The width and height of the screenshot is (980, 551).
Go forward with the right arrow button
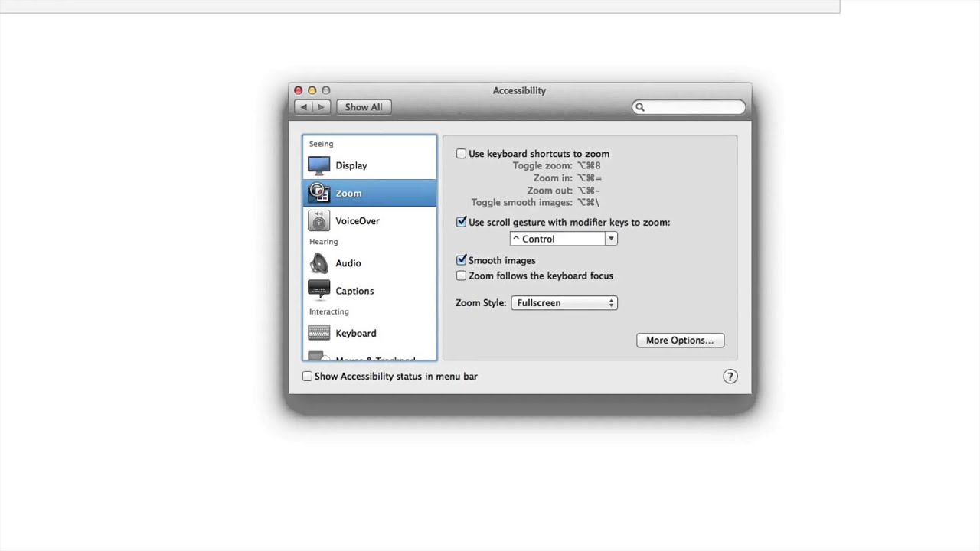tap(322, 107)
